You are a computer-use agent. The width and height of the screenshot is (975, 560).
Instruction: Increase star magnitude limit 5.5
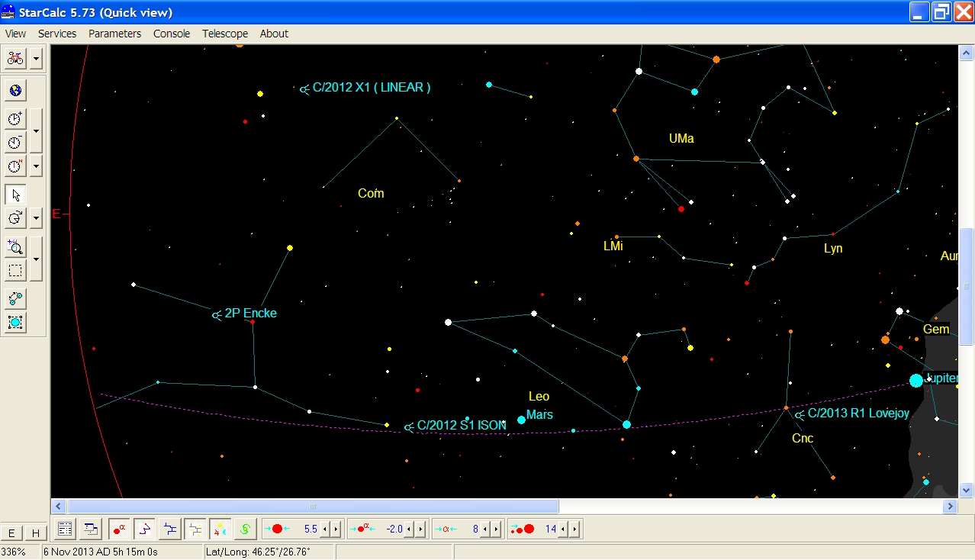[336, 529]
